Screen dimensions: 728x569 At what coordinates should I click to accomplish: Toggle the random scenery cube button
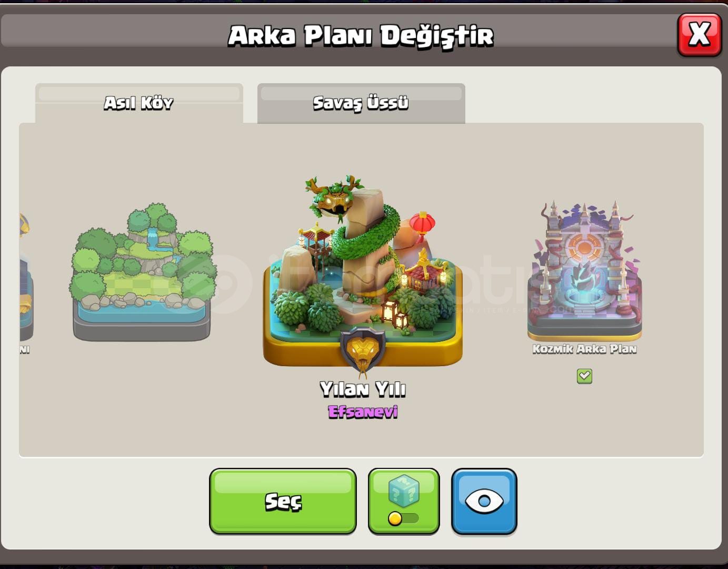pos(404,501)
